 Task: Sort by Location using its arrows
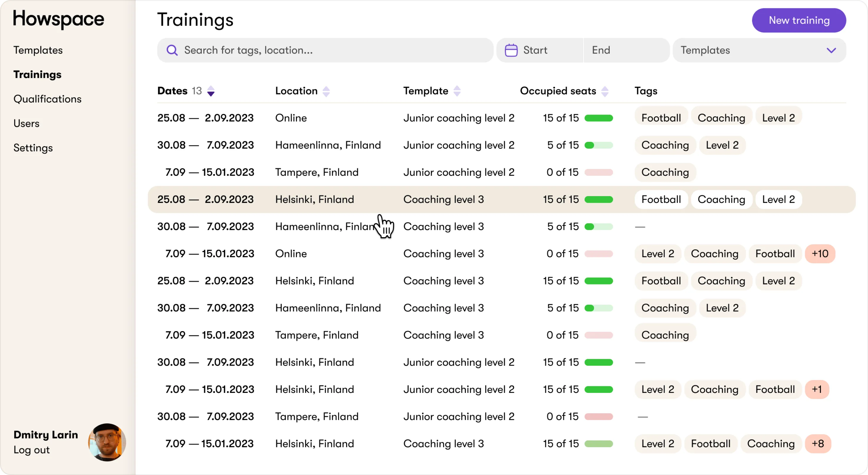(x=326, y=91)
